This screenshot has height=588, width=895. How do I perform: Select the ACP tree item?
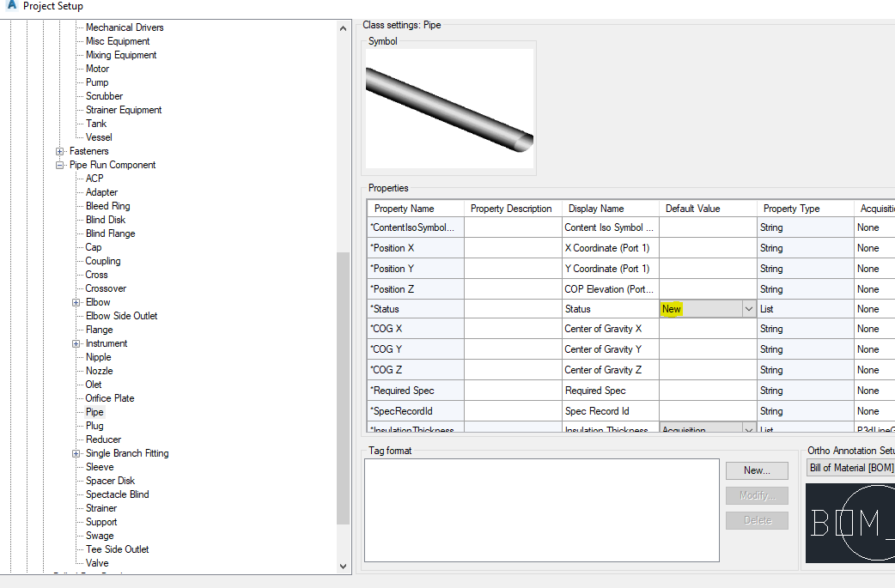coord(94,179)
